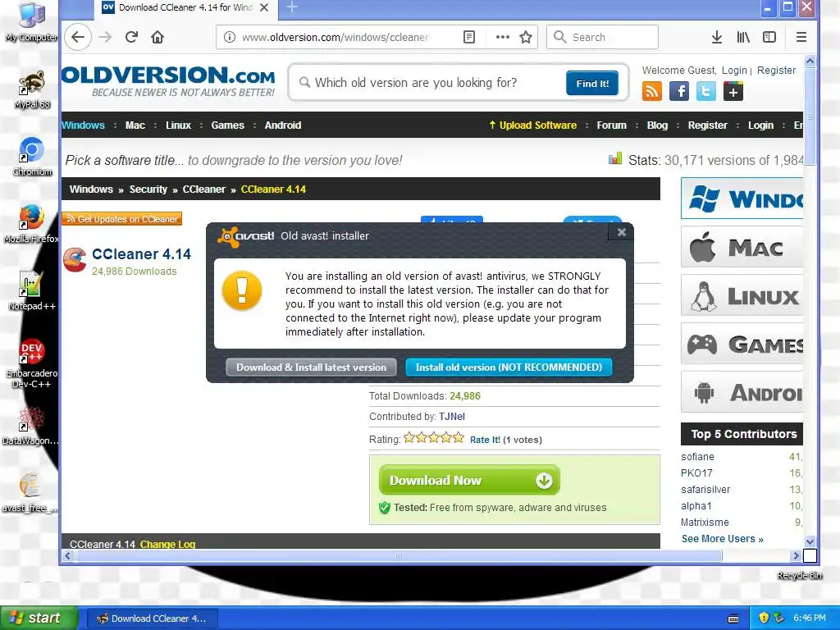Image resolution: width=840 pixels, height=630 pixels.
Task: Open contributor sofiane in Top 5 list
Action: pyautogui.click(x=697, y=457)
